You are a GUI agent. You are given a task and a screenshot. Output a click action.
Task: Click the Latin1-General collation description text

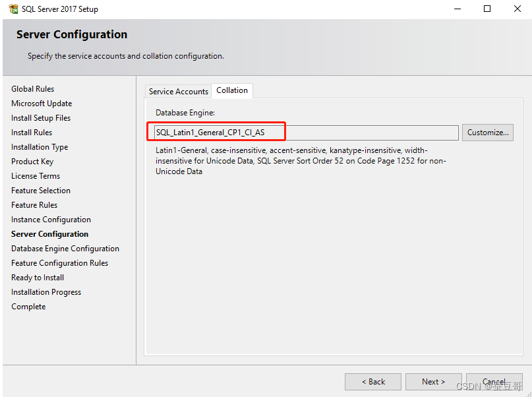click(x=301, y=161)
